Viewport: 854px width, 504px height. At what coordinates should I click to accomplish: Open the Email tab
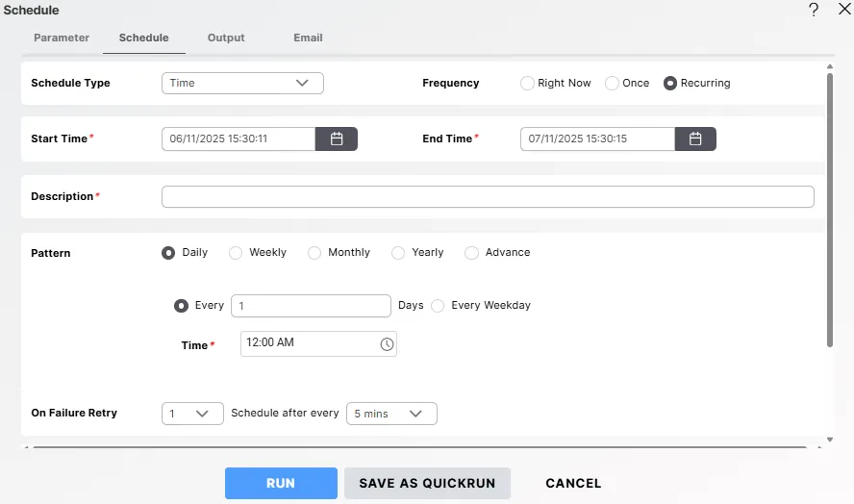(308, 38)
